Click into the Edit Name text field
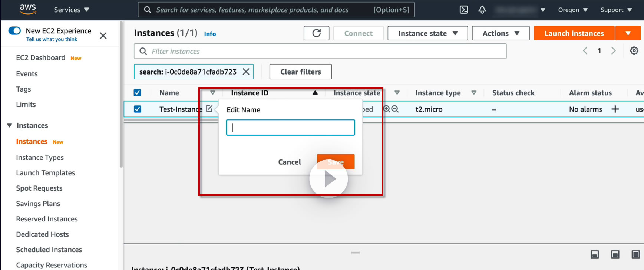644x270 pixels. (x=291, y=128)
